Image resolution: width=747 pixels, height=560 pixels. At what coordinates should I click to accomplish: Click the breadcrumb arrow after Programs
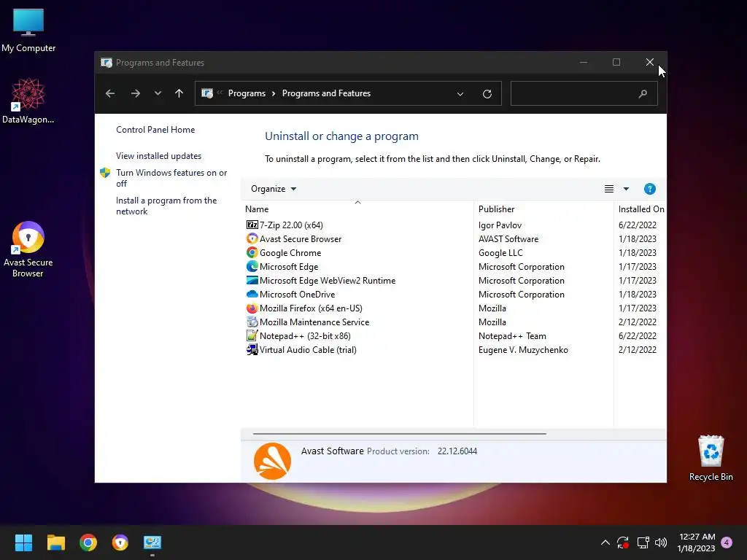coord(274,93)
